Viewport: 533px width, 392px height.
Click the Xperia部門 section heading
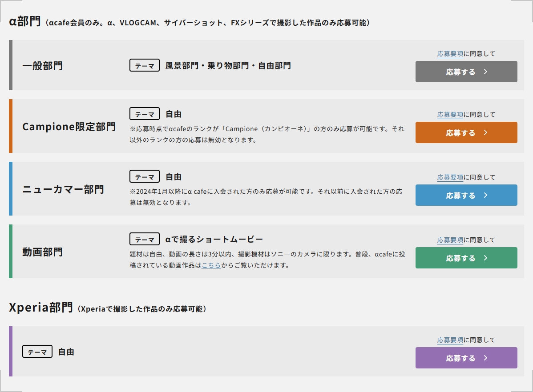pyautogui.click(x=40, y=308)
